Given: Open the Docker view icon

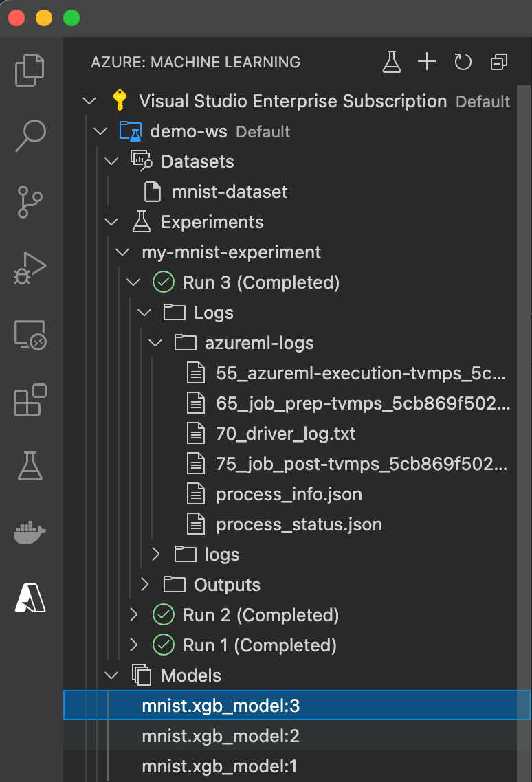Looking at the screenshot, I should (30, 533).
